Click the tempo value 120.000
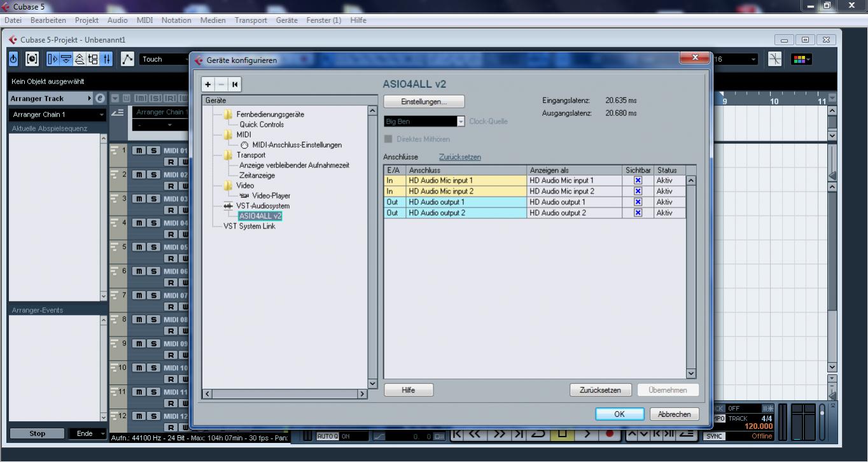 pos(757,427)
